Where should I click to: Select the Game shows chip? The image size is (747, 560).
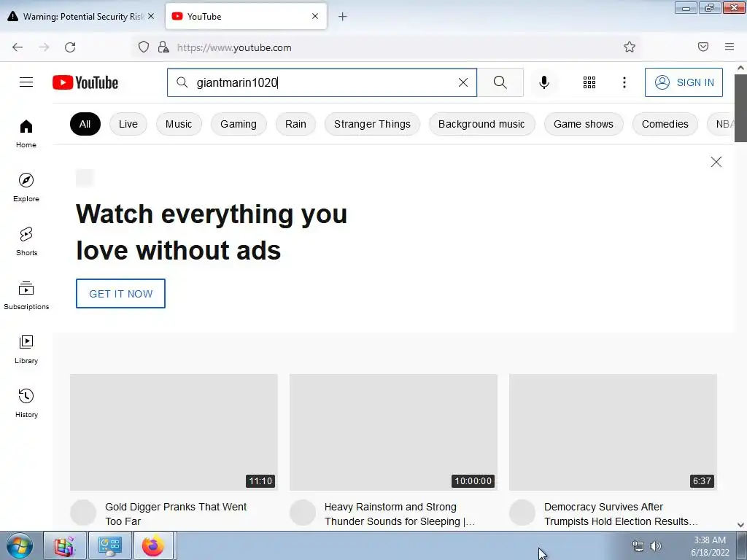[x=584, y=124]
